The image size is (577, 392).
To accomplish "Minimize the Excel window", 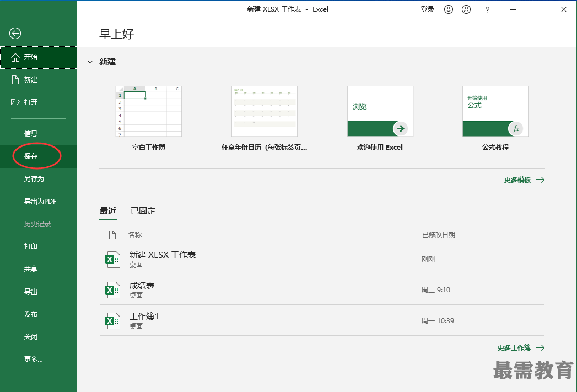I will point(513,9).
